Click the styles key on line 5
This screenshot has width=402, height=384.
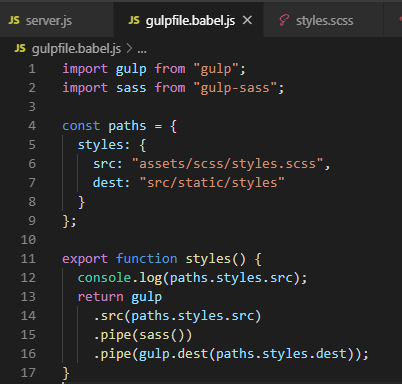100,145
